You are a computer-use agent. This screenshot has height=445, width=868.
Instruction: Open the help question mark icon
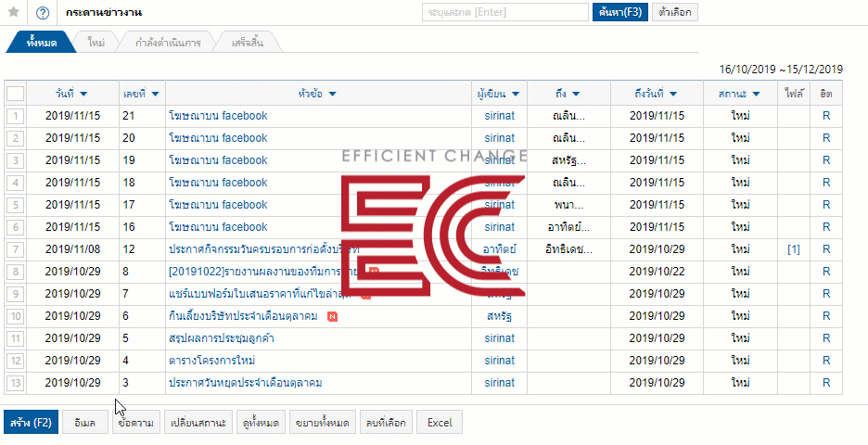click(42, 12)
